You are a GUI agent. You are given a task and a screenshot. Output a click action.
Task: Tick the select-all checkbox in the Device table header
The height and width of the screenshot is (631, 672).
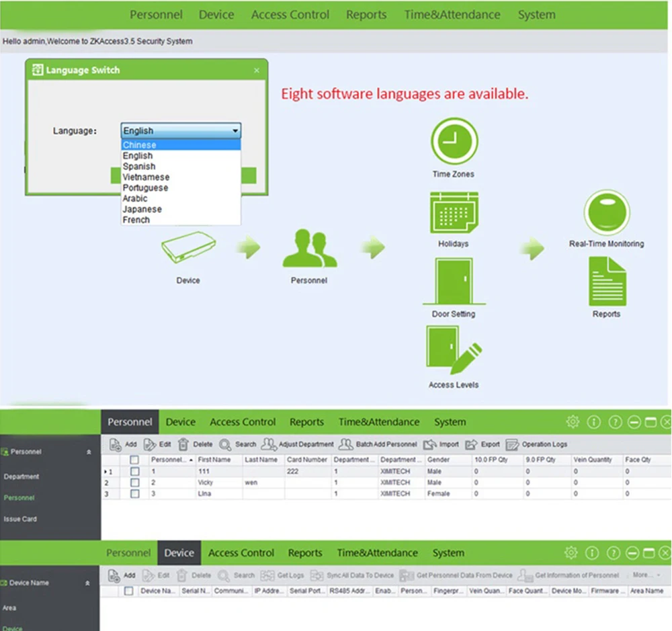click(128, 591)
